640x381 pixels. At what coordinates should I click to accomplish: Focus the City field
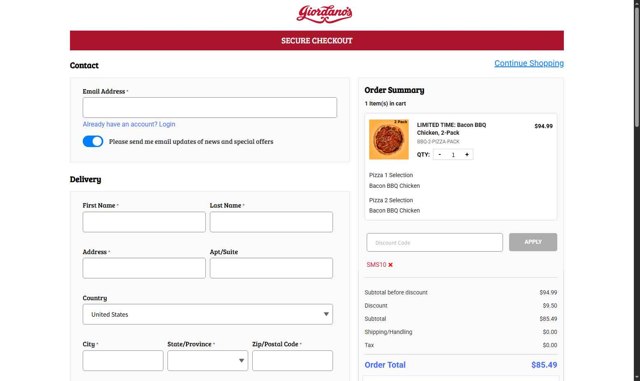pos(123,361)
